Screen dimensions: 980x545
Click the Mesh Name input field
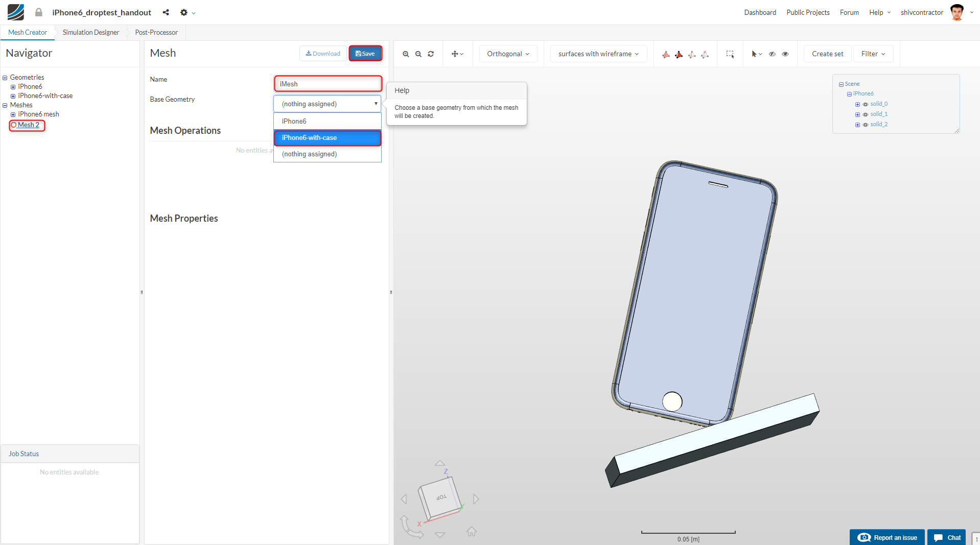tap(328, 84)
